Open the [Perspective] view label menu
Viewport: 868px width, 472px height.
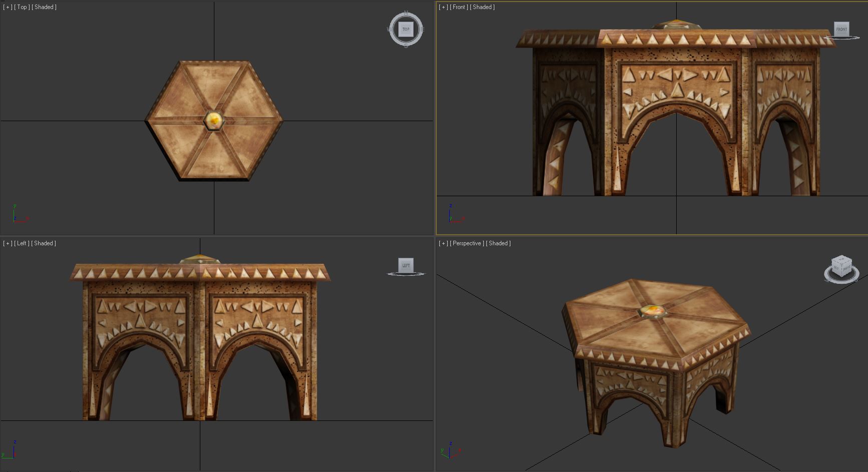[x=467, y=243]
